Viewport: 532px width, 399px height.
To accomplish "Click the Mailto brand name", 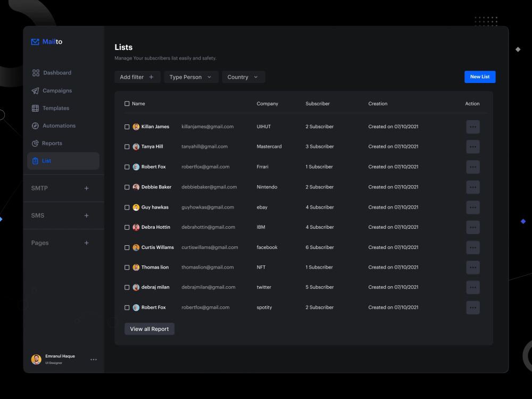I will 52,41.
